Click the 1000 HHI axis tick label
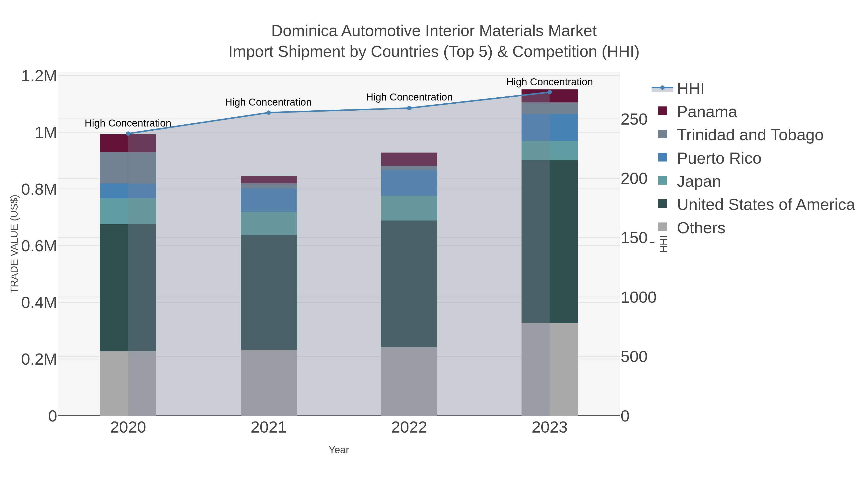The width and height of the screenshot is (868, 488). click(x=638, y=298)
